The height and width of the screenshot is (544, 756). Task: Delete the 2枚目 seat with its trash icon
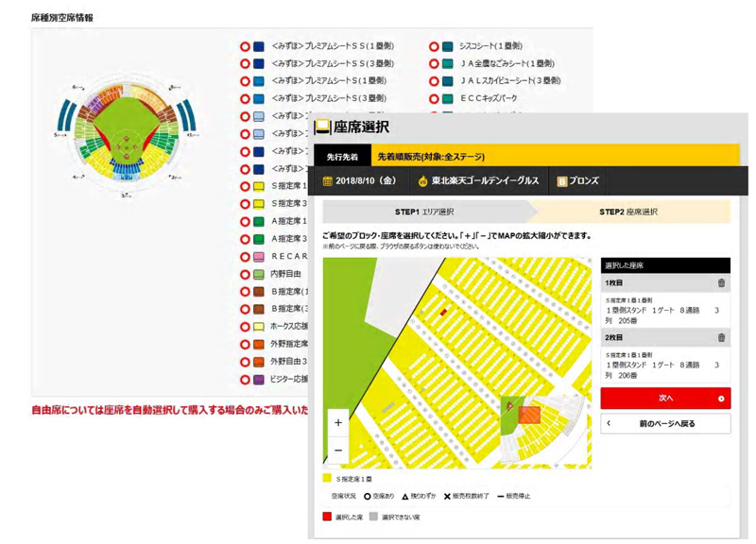pyautogui.click(x=721, y=337)
